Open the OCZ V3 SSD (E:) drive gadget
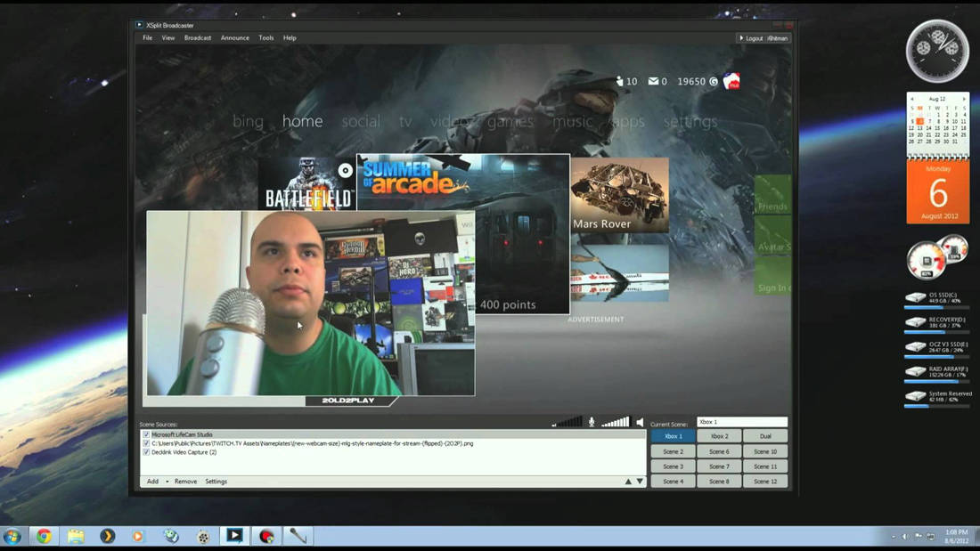This screenshot has height=551, width=980. coord(937,349)
